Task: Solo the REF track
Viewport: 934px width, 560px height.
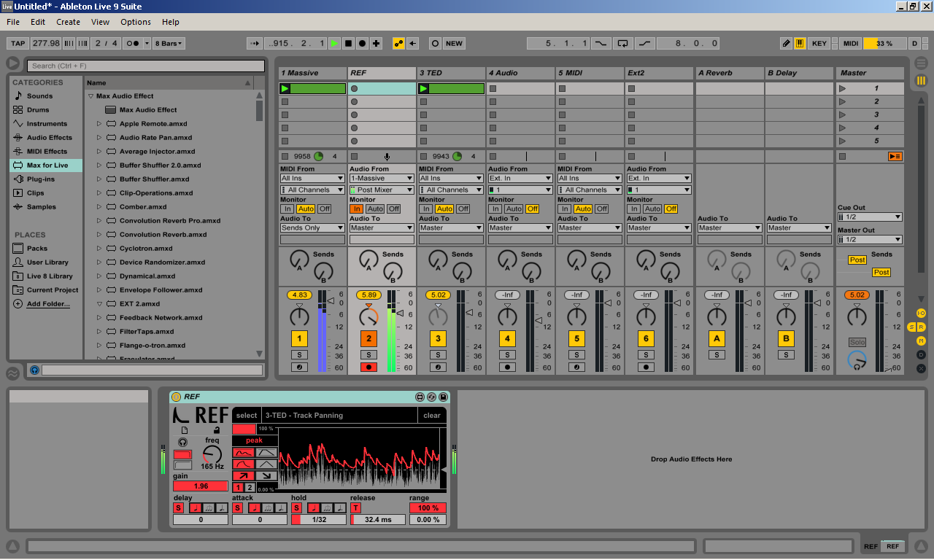Action: pyautogui.click(x=368, y=354)
